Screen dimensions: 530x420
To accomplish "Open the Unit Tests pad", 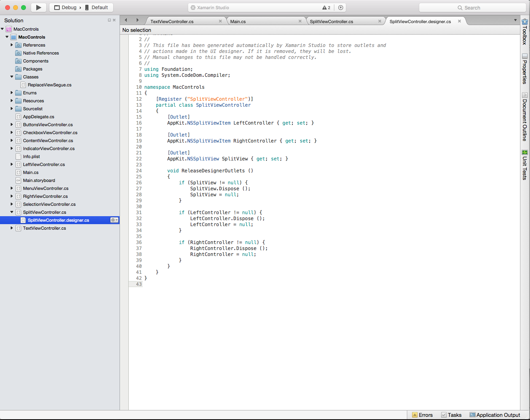I will 524,165.
